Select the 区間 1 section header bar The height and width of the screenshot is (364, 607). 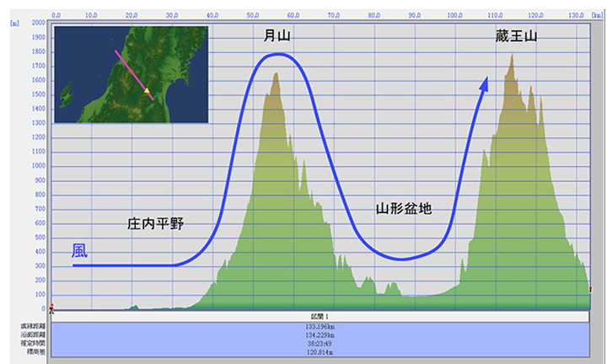[320, 317]
